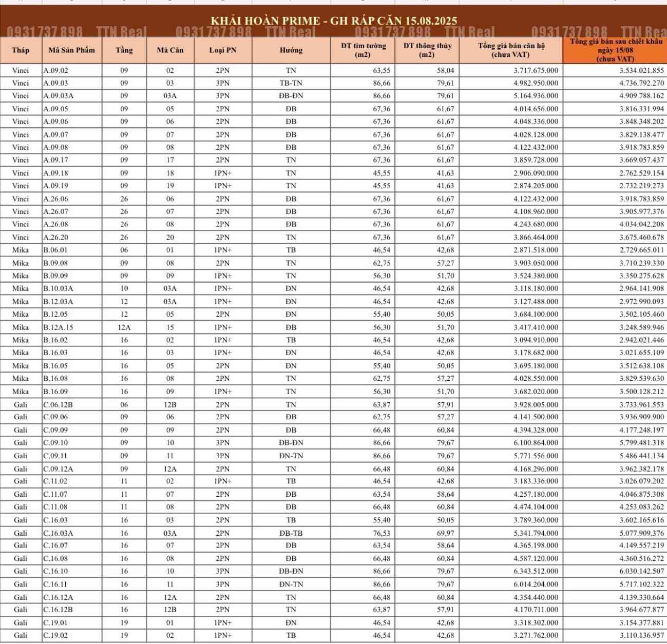The image size is (667, 644).
Task: Click the Tổng giá bán căn hộ header
Action: (510, 50)
